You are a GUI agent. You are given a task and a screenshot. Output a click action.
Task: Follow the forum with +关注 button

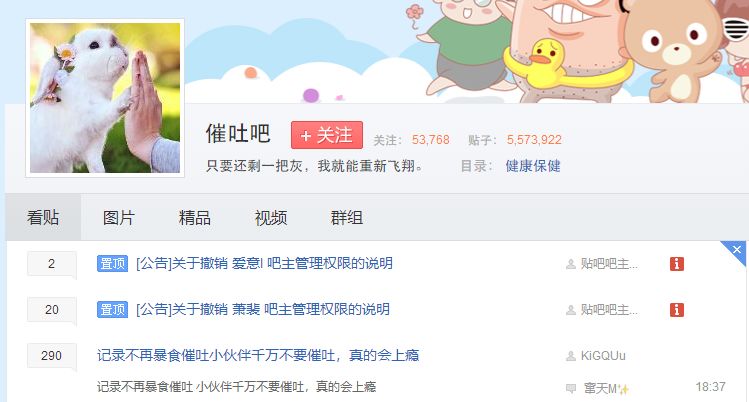point(327,135)
